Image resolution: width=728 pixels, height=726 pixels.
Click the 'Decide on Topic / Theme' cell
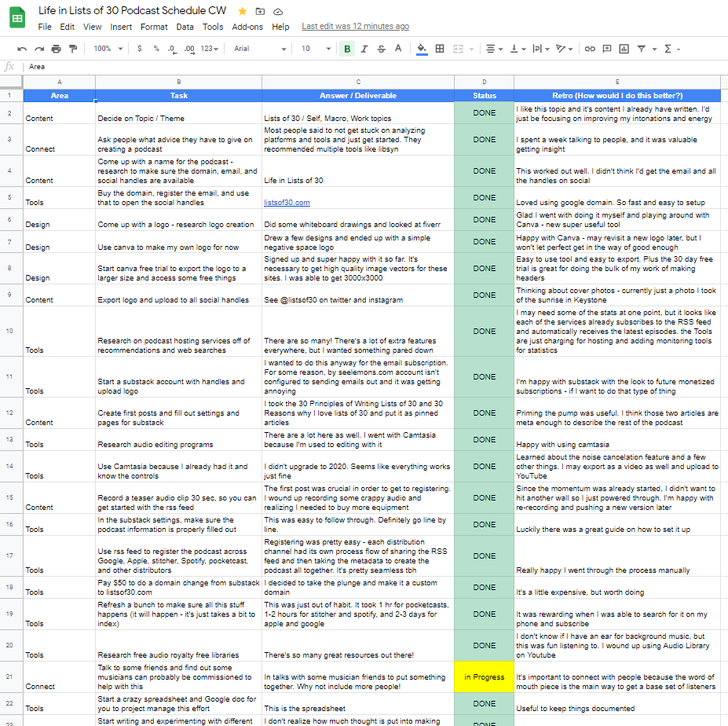click(x=179, y=113)
